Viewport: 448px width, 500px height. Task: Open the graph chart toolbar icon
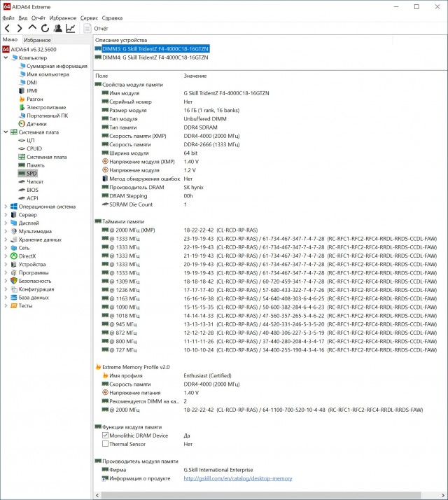(x=71, y=29)
